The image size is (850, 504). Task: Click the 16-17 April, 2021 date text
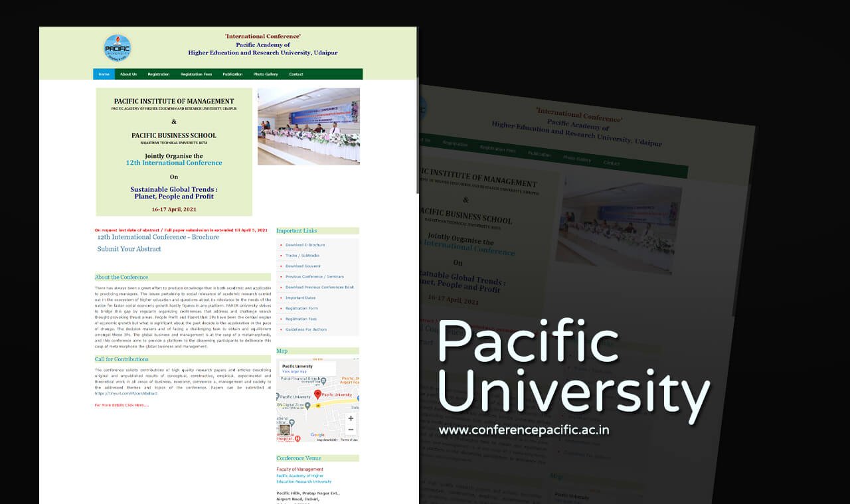tap(174, 209)
